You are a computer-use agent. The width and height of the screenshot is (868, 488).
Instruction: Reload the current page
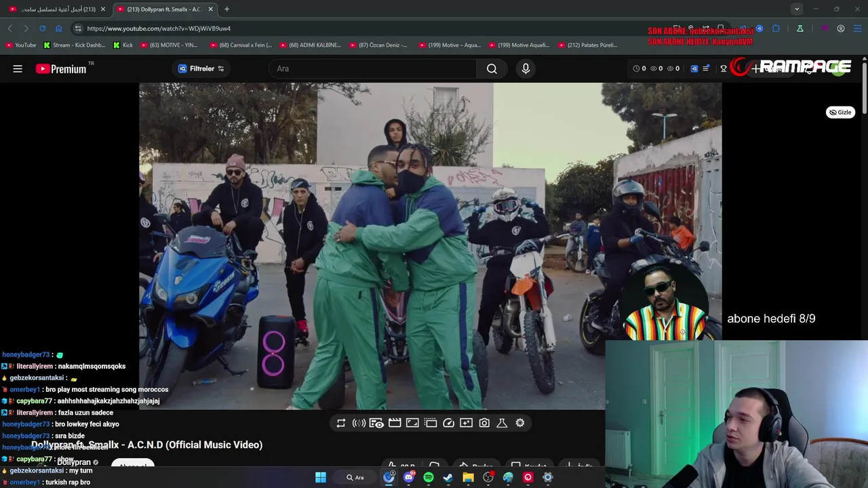[42, 28]
